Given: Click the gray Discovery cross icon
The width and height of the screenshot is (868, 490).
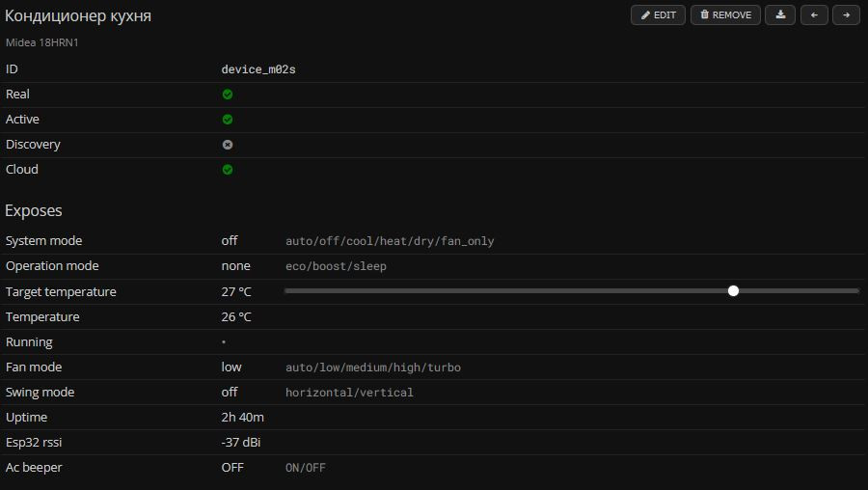Looking at the screenshot, I should 228,145.
